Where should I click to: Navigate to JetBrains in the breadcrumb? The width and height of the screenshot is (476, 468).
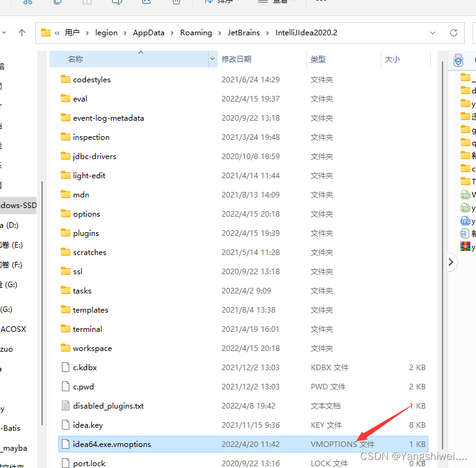point(244,32)
